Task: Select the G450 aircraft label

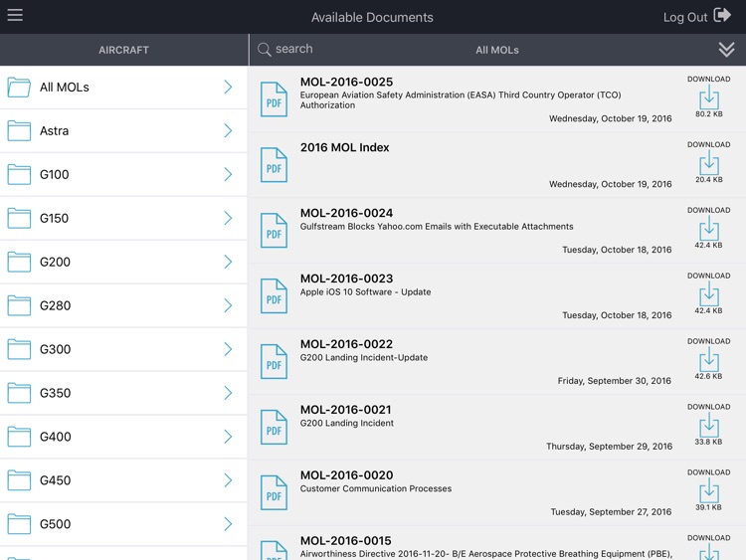Action: point(55,480)
